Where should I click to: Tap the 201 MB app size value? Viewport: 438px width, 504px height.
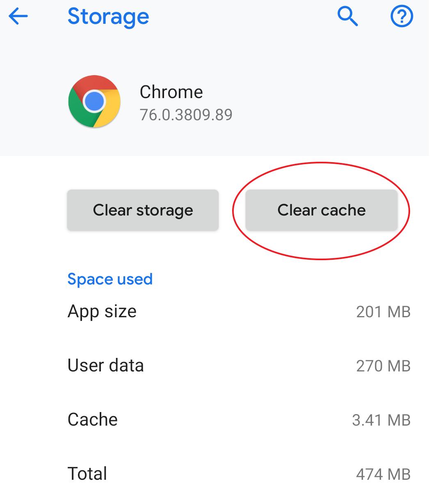[383, 312]
